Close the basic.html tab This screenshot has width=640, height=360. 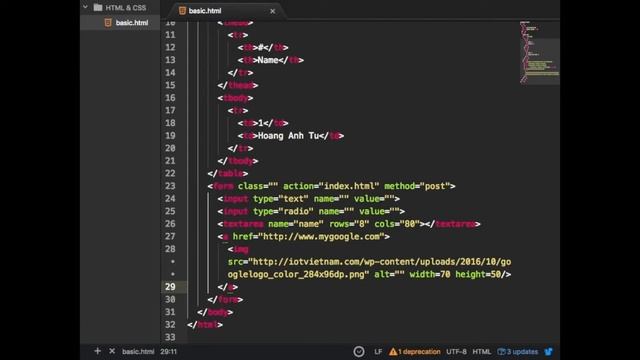tap(272, 11)
